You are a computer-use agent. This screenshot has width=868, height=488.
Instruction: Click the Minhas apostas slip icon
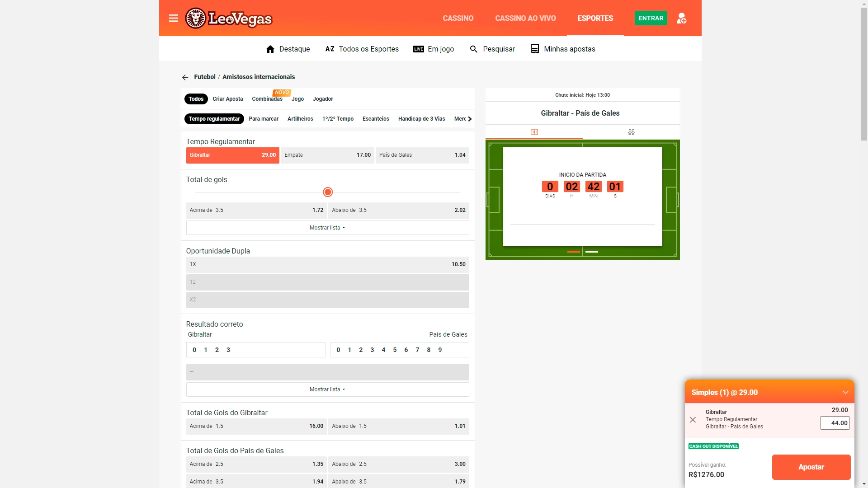535,49
